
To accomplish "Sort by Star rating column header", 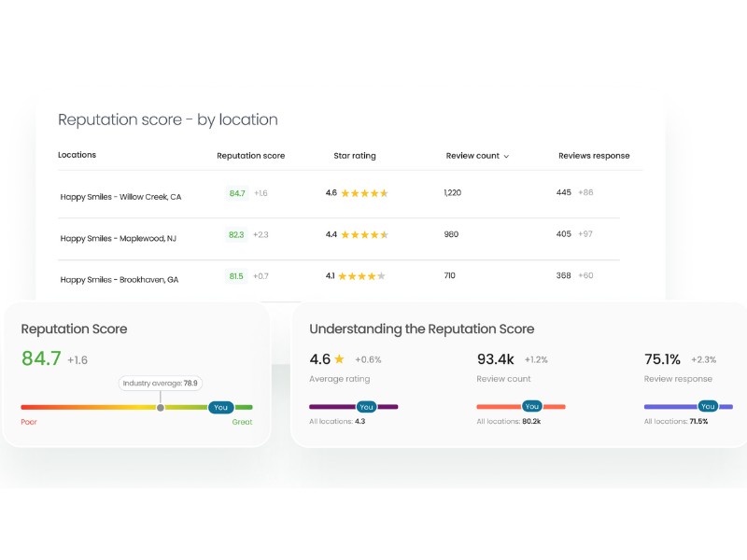I will (x=355, y=156).
